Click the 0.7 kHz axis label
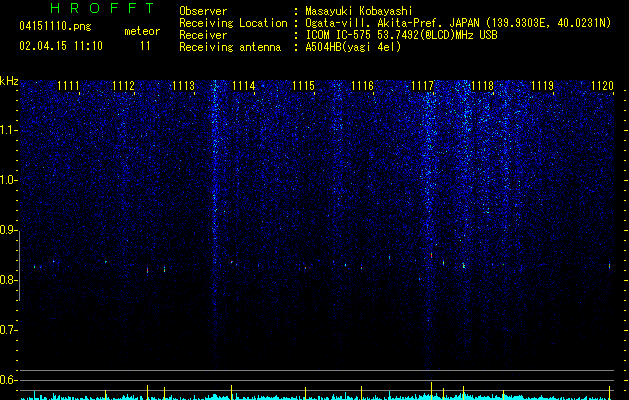The width and height of the screenshot is (629, 400). pyautogui.click(x=8, y=330)
